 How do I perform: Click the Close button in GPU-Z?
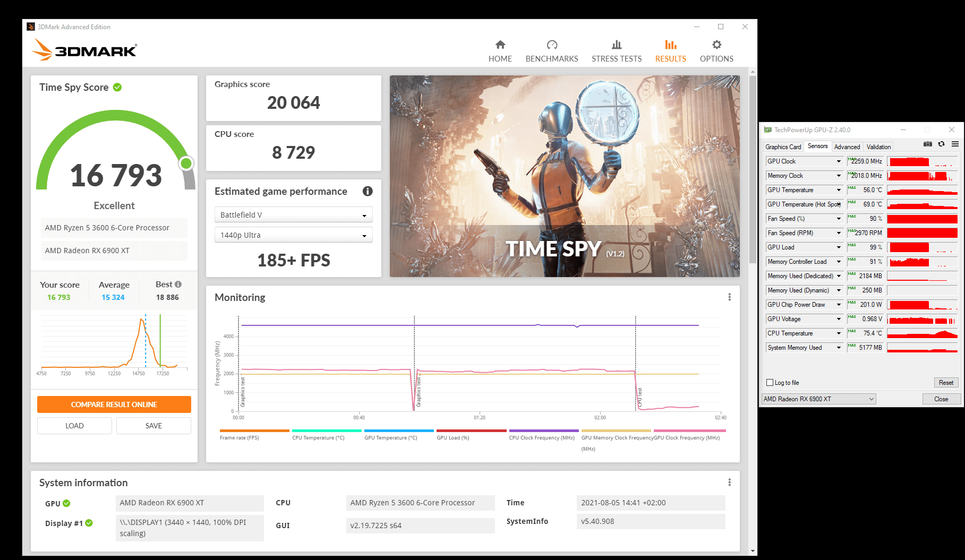click(x=941, y=399)
